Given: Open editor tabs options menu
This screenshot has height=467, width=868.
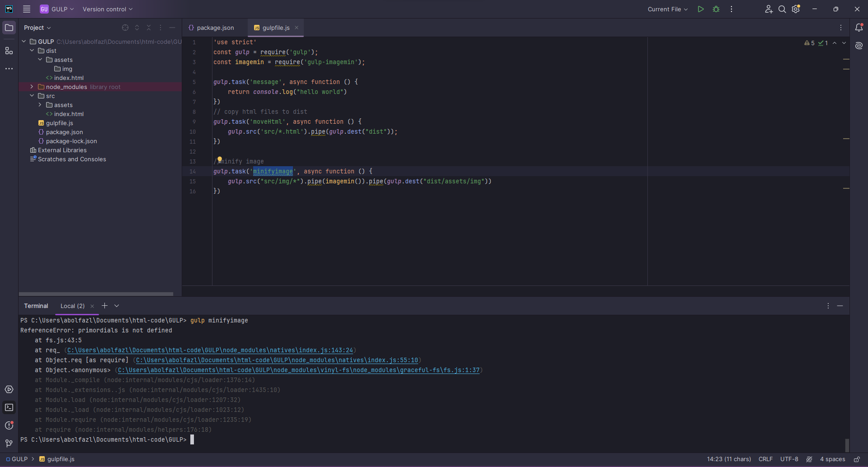Looking at the screenshot, I should point(841,28).
